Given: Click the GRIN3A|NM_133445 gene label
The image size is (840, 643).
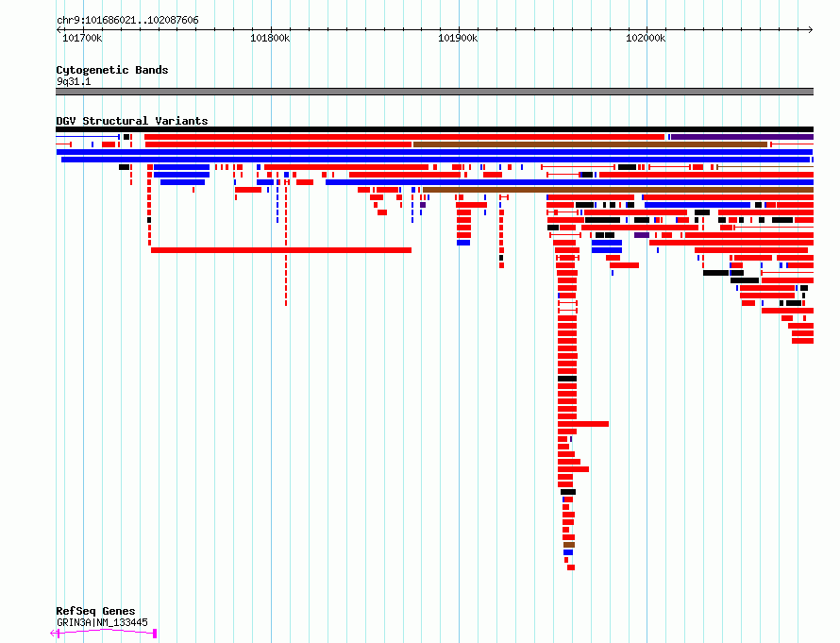Looking at the screenshot, I should click(x=102, y=622).
